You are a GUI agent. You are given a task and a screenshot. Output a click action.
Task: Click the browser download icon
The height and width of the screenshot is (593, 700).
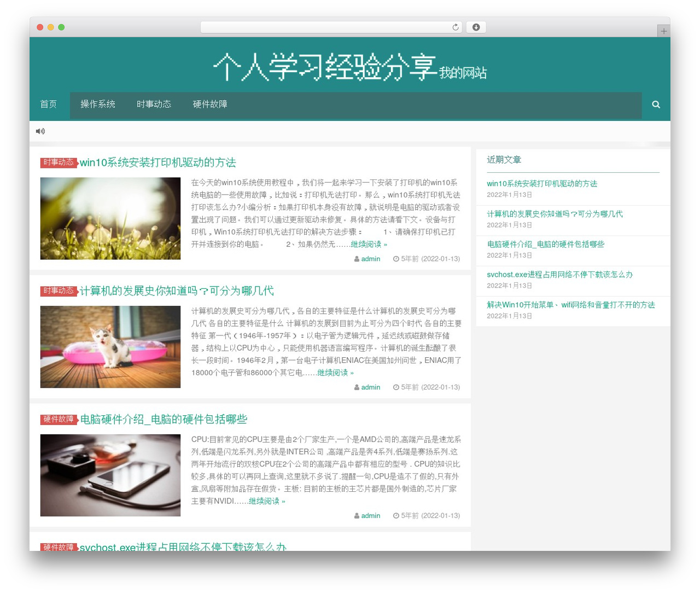(x=476, y=27)
